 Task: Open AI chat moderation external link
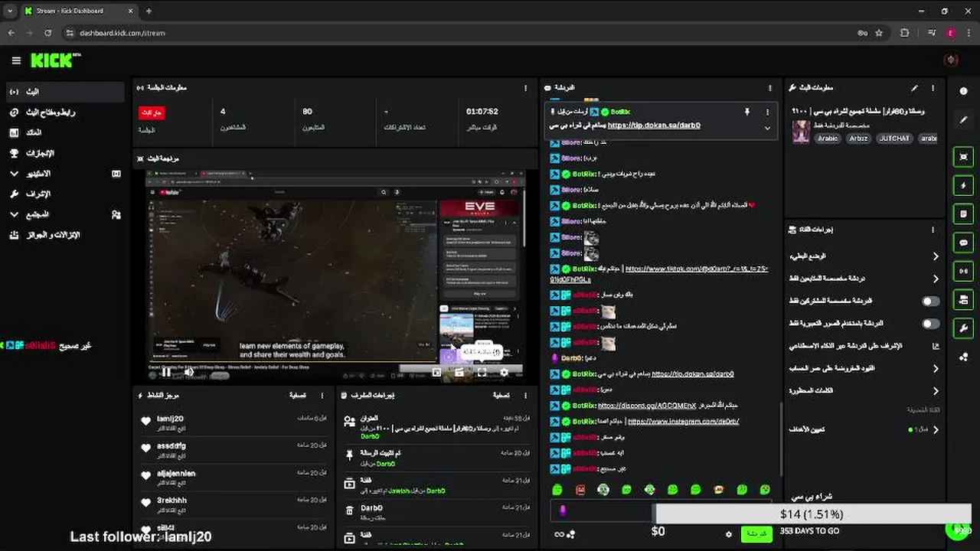pyautogui.click(x=935, y=346)
